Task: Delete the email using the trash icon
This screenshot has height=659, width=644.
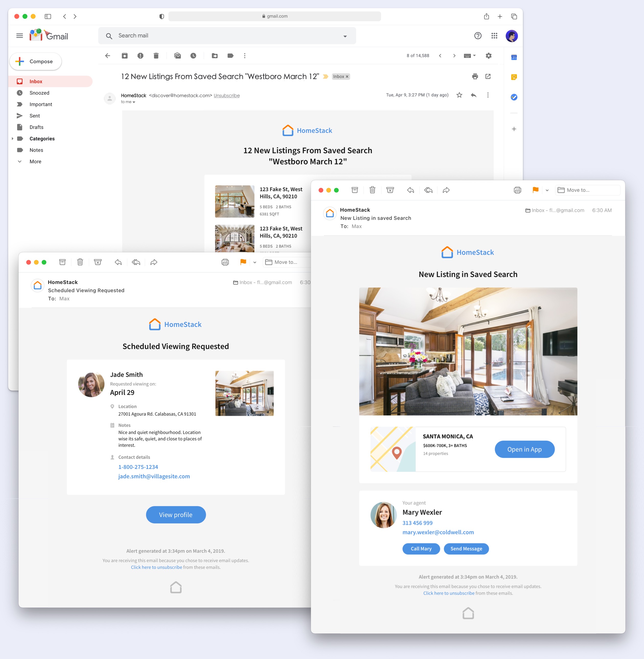Action: [x=156, y=55]
